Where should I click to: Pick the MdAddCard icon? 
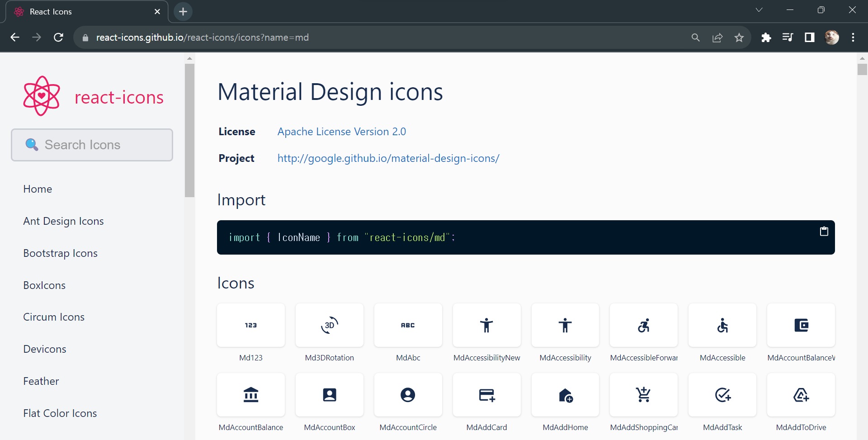coord(487,395)
